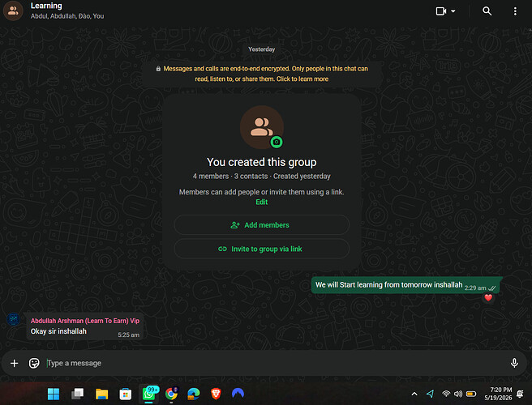Expand the call options dropdown arrow
532x405 pixels.
coord(453,11)
